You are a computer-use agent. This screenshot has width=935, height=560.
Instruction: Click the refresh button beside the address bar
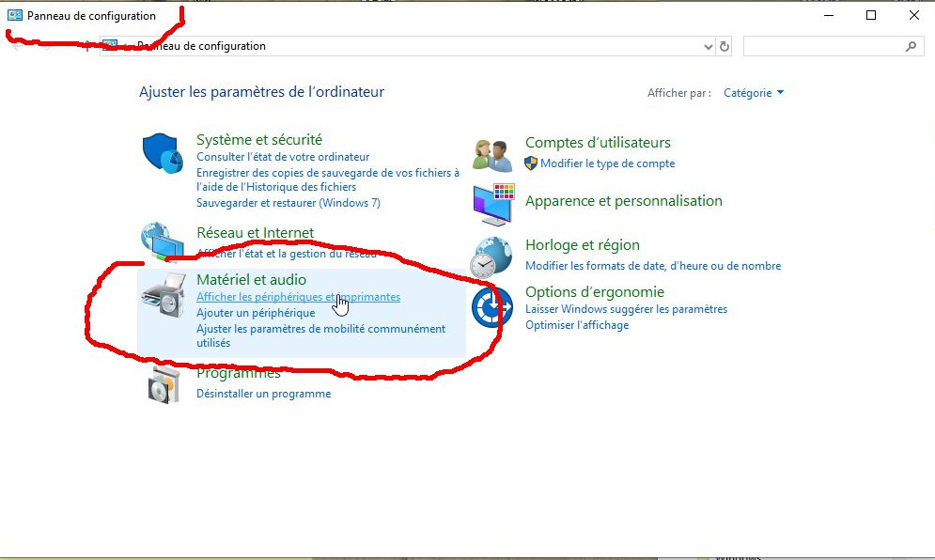click(x=725, y=47)
